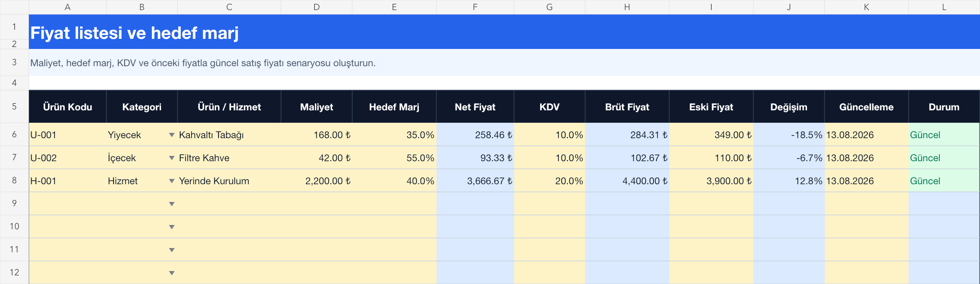Select cell 'Filtre Kahve'
Image resolution: width=980 pixels, height=284 pixels.
[x=229, y=158]
